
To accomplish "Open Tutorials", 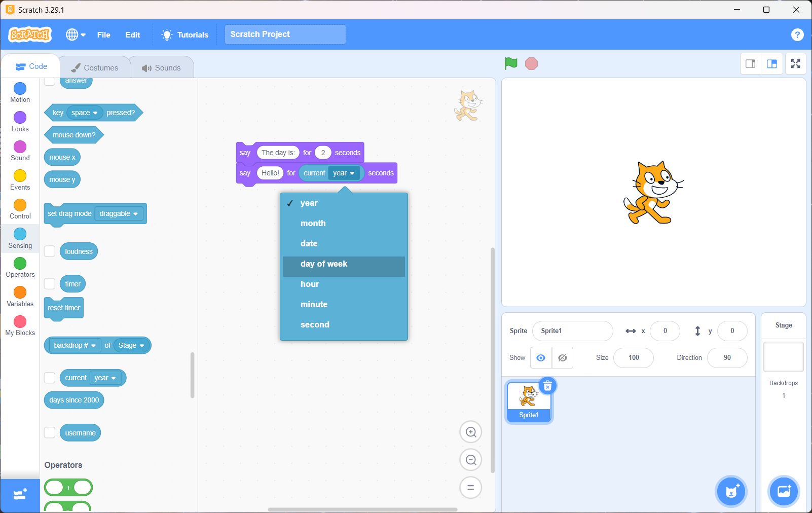I will [x=185, y=34].
